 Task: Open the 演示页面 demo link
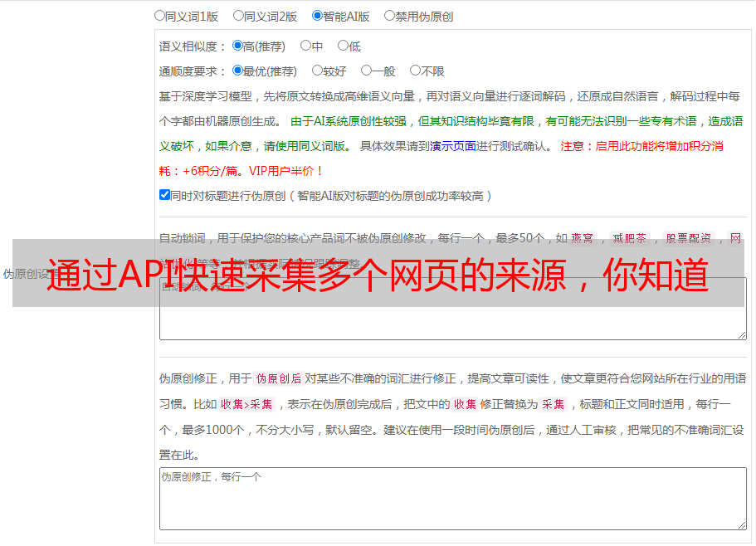[x=453, y=146]
